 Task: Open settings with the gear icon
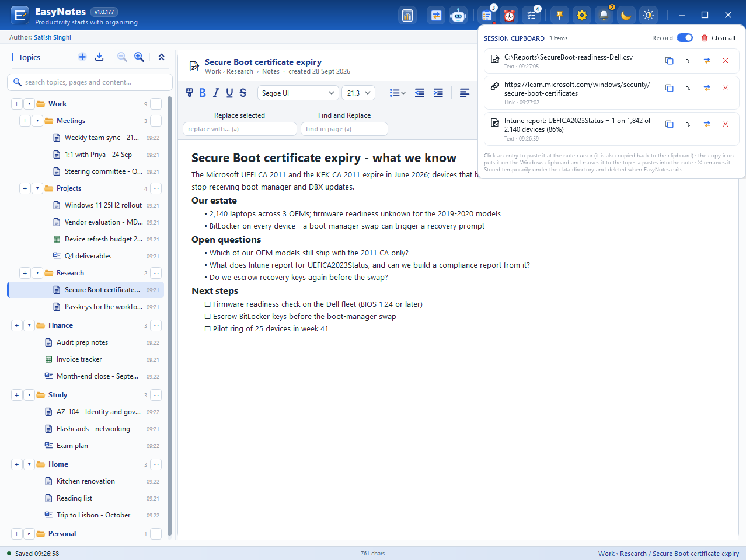(x=582, y=15)
